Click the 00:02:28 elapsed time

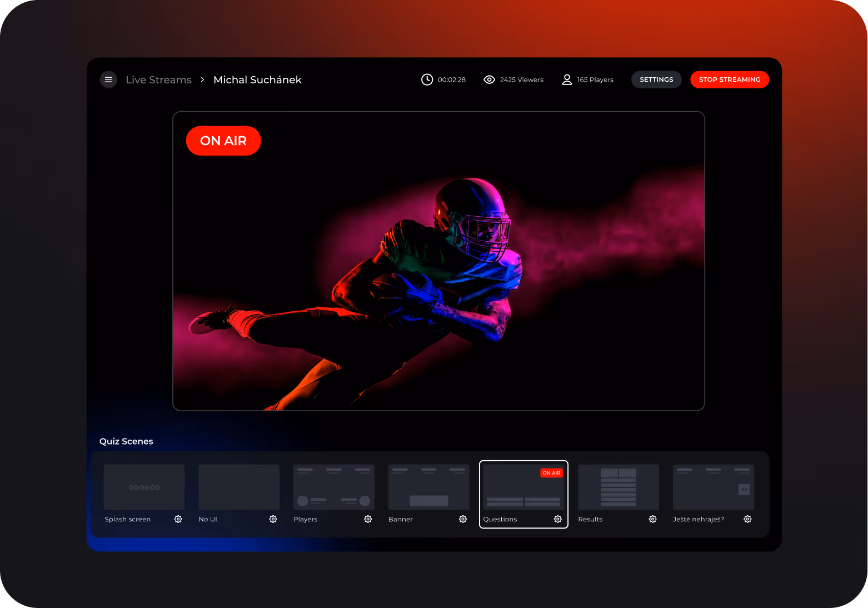pos(452,79)
